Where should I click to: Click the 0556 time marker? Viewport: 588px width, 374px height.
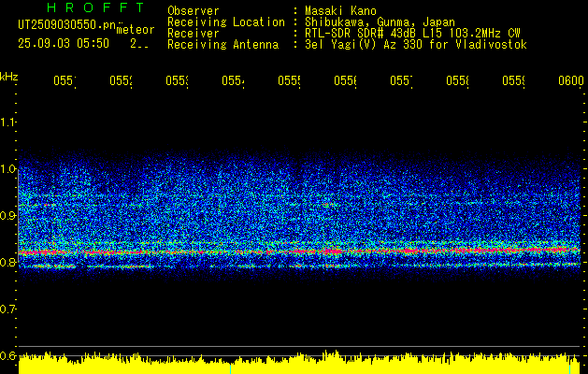click(345, 80)
